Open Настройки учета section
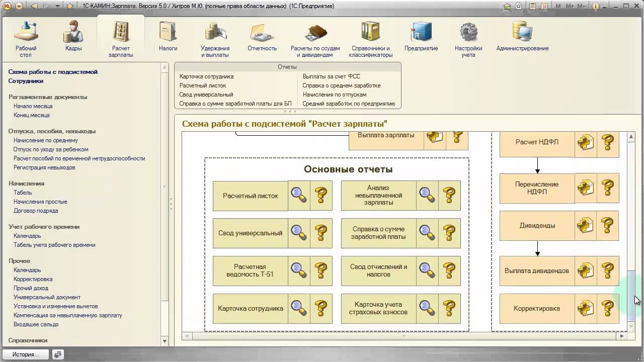This screenshot has height=362, width=644. coord(468,39)
